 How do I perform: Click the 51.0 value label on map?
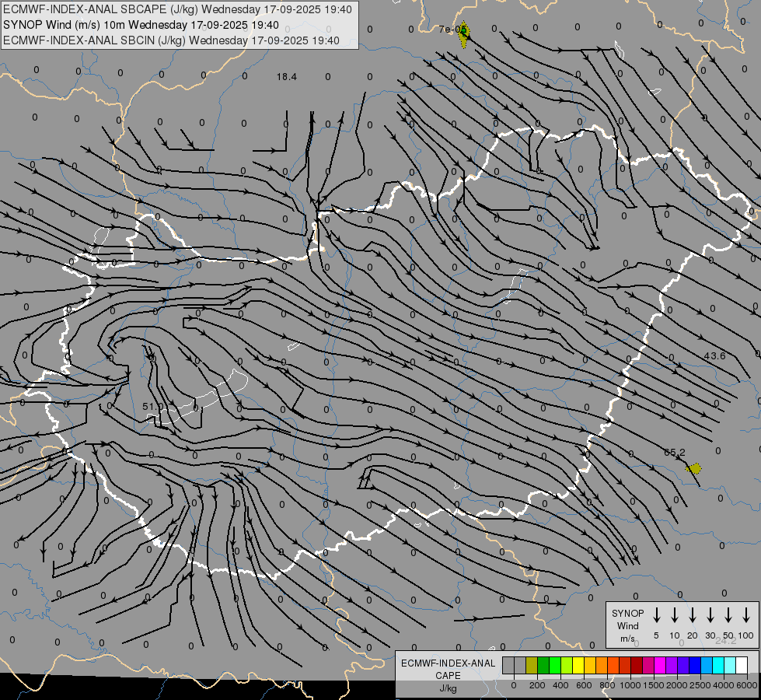tap(153, 406)
